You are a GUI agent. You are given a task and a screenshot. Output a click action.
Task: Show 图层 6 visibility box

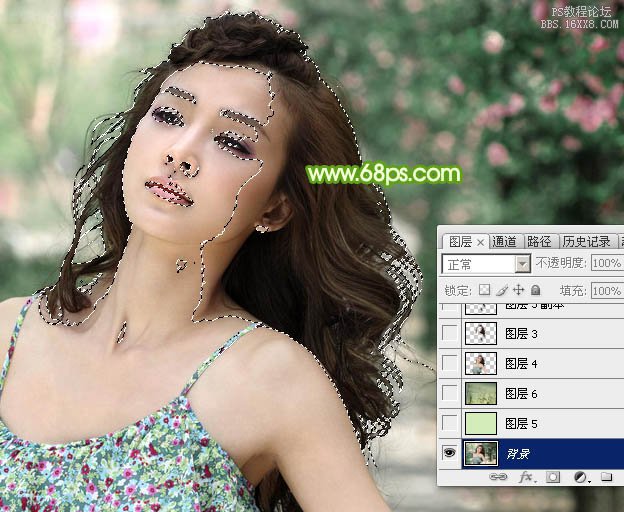(450, 393)
